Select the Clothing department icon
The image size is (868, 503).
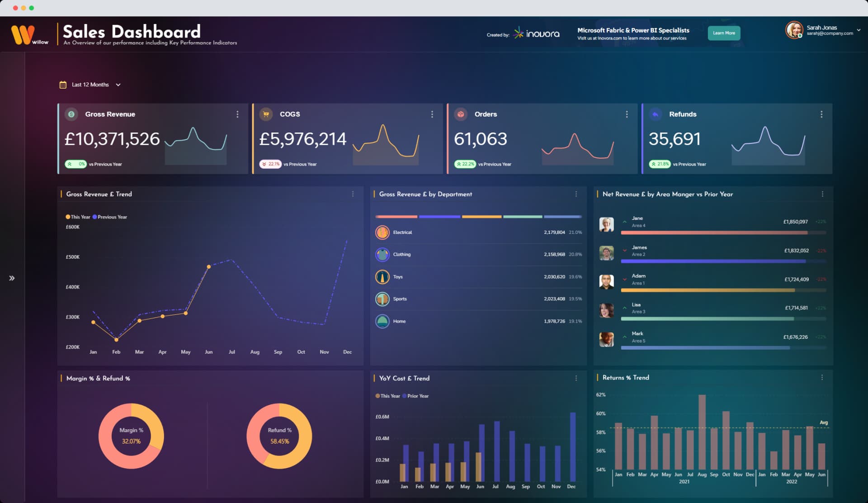[383, 254]
